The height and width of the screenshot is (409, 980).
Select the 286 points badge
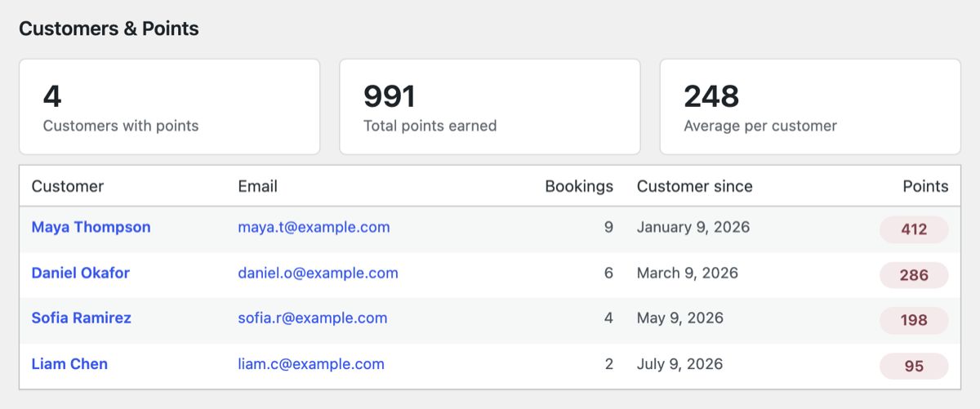point(914,275)
